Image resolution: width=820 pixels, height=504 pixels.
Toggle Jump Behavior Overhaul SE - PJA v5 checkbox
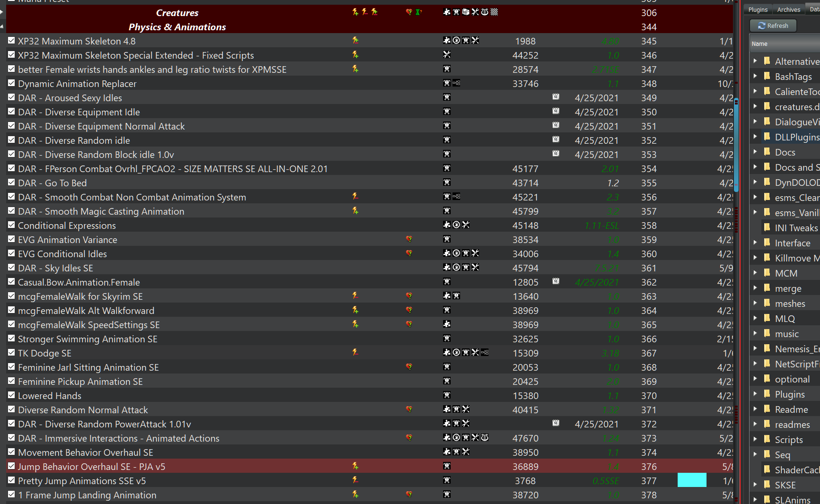pos(11,466)
